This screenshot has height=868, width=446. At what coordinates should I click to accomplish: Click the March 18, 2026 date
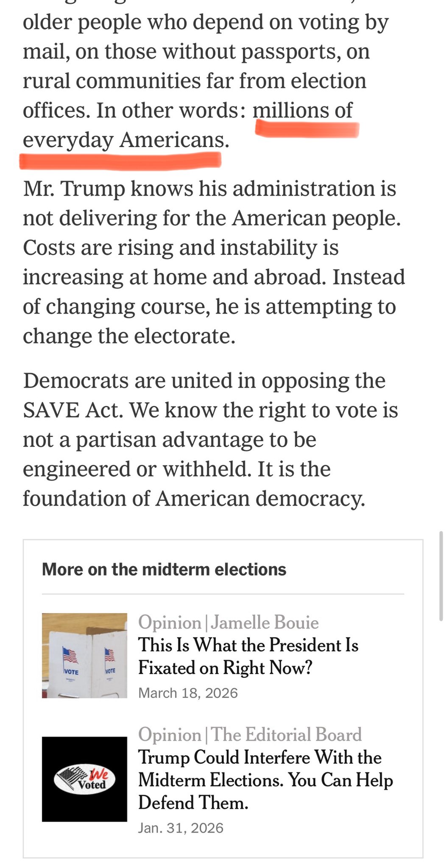188,693
